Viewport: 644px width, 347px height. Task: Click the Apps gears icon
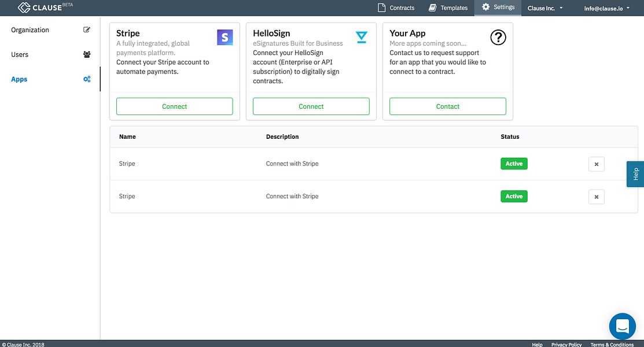[87, 79]
